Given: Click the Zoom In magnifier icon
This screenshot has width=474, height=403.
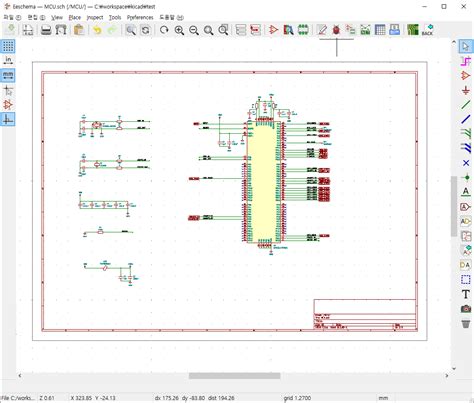Looking at the screenshot, I should coord(179,30).
